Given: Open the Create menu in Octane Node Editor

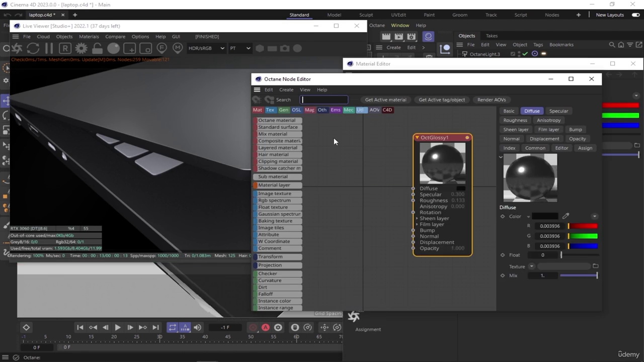Looking at the screenshot, I should point(286,89).
